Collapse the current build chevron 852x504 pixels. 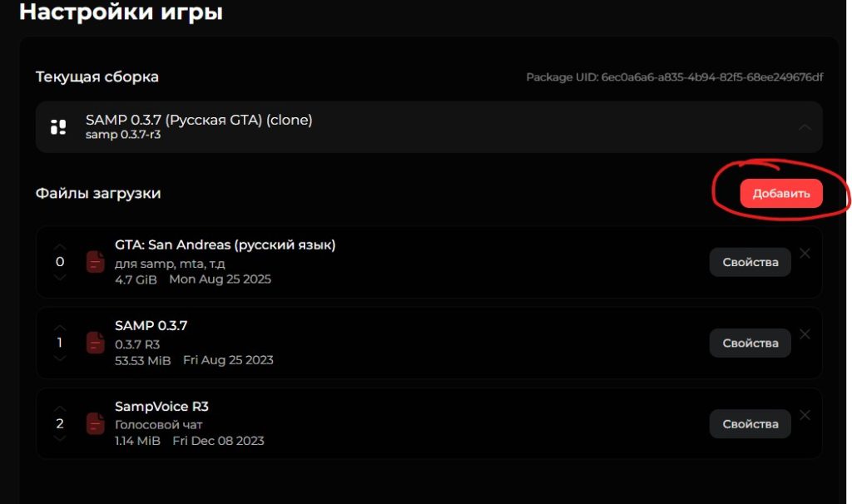(x=804, y=127)
